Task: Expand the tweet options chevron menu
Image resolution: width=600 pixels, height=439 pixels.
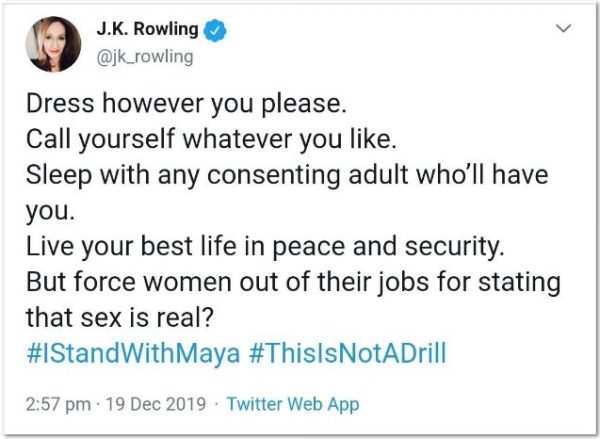Action: (563, 28)
